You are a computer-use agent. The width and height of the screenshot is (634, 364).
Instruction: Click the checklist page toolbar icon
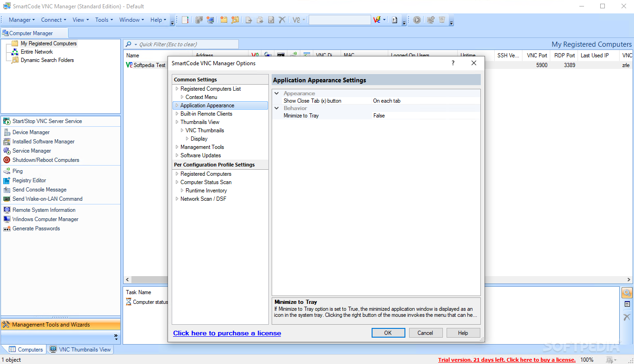point(394,20)
